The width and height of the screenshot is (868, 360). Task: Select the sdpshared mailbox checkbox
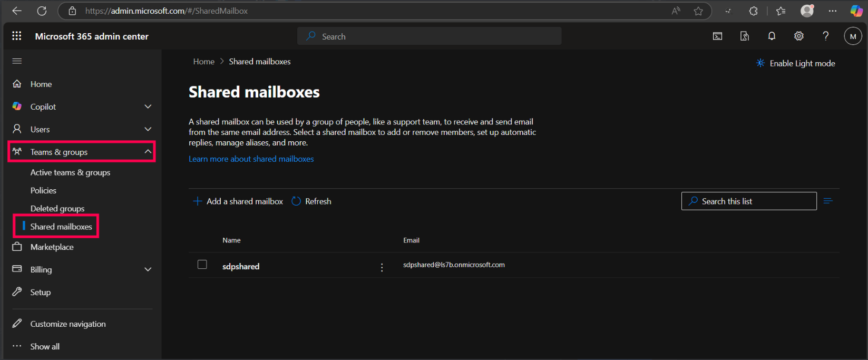point(202,265)
